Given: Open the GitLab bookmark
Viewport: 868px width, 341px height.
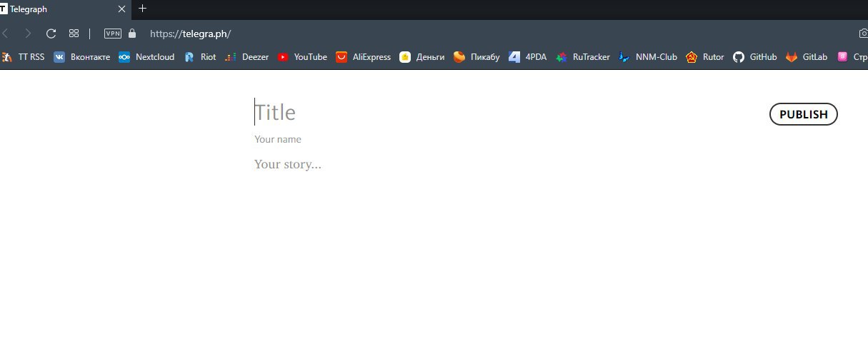Looking at the screenshot, I should (807, 57).
